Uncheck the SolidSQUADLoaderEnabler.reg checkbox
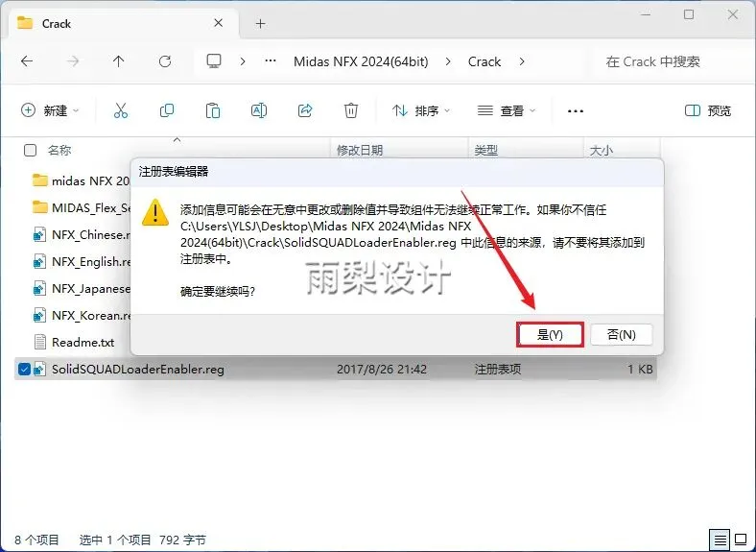Image resolution: width=756 pixels, height=552 pixels. (24, 370)
